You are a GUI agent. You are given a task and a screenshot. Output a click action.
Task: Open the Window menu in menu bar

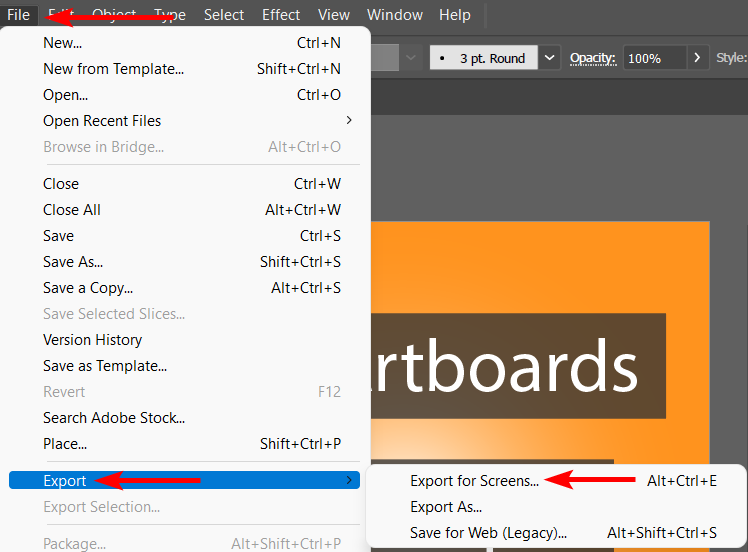[394, 15]
